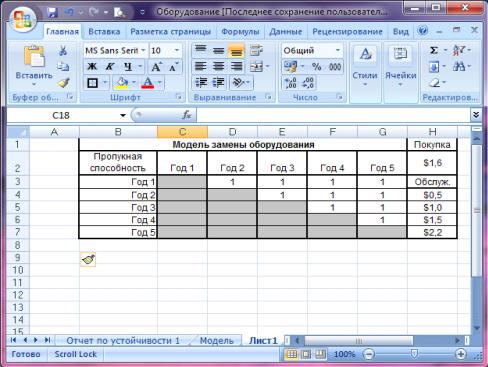
Task: Open the font name dropdown
Action: (143, 50)
